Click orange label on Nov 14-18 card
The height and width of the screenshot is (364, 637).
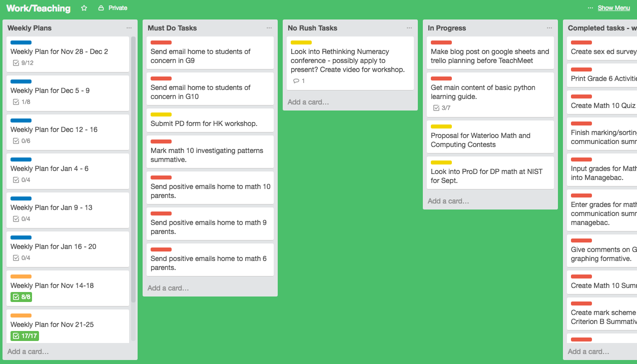(x=21, y=276)
